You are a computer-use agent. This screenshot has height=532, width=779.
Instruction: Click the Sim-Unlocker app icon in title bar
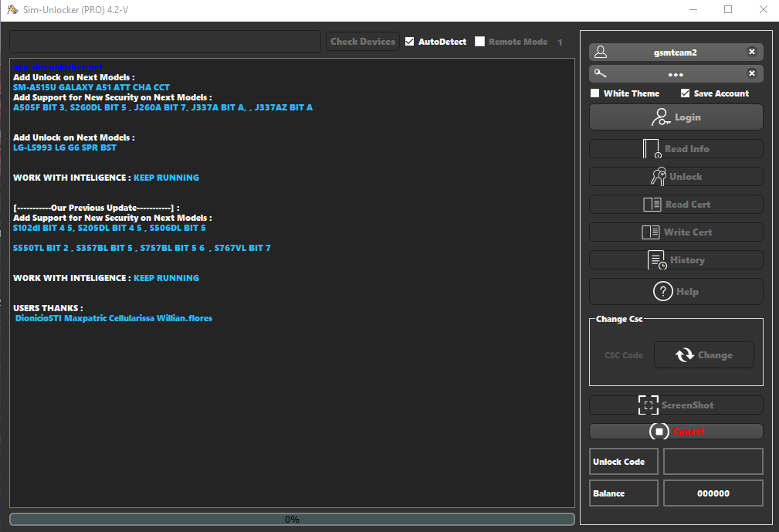(x=12, y=9)
